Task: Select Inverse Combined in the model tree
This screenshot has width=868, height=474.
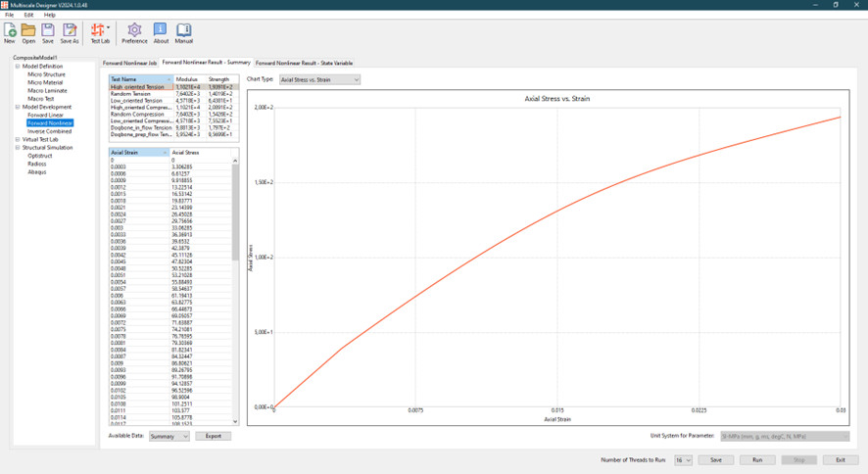Action: pos(50,131)
